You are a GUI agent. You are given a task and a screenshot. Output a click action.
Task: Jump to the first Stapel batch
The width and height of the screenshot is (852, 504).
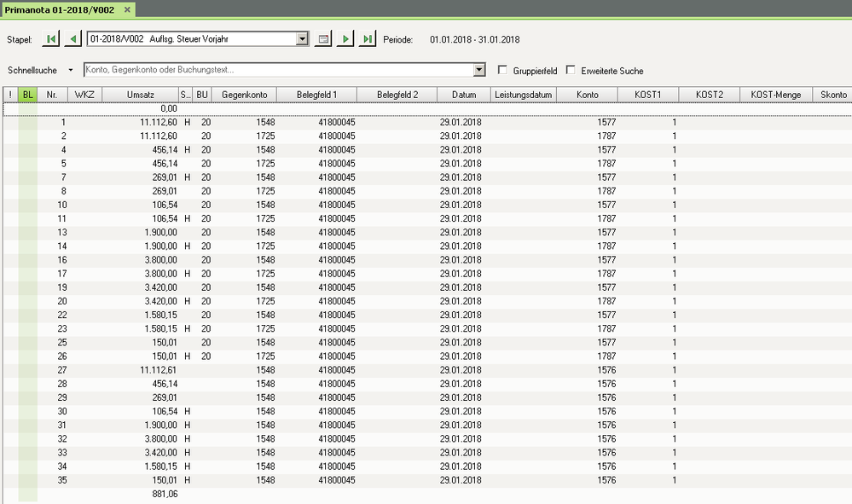(x=51, y=39)
